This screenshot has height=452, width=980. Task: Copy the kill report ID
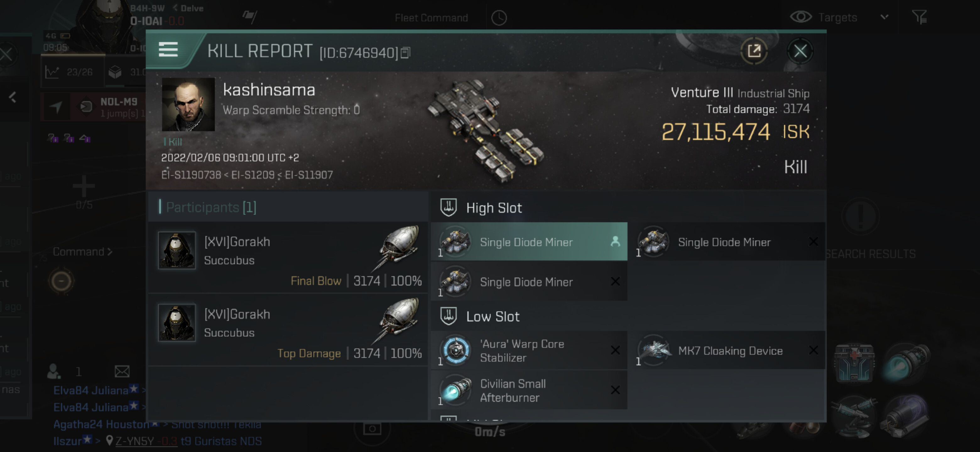(x=406, y=53)
